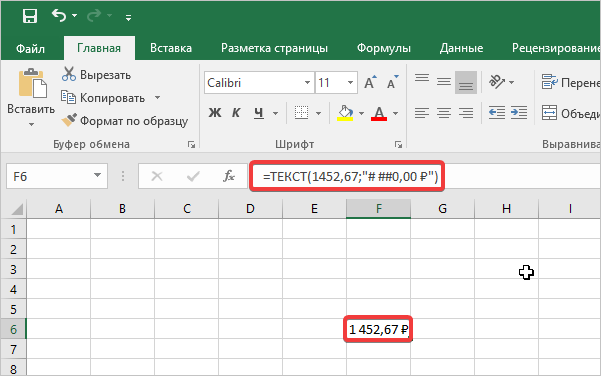Apply cell borders icon
This screenshot has width=601, height=376.
(x=301, y=113)
